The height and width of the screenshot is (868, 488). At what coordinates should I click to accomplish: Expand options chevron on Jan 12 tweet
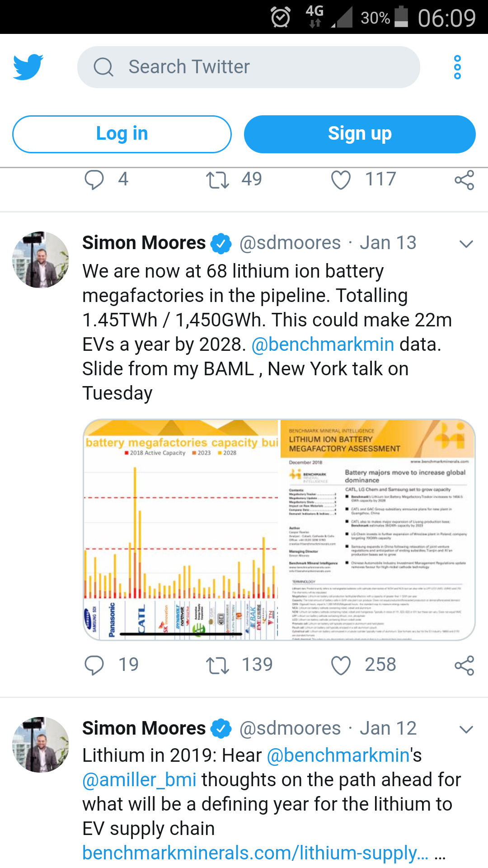pos(466,730)
